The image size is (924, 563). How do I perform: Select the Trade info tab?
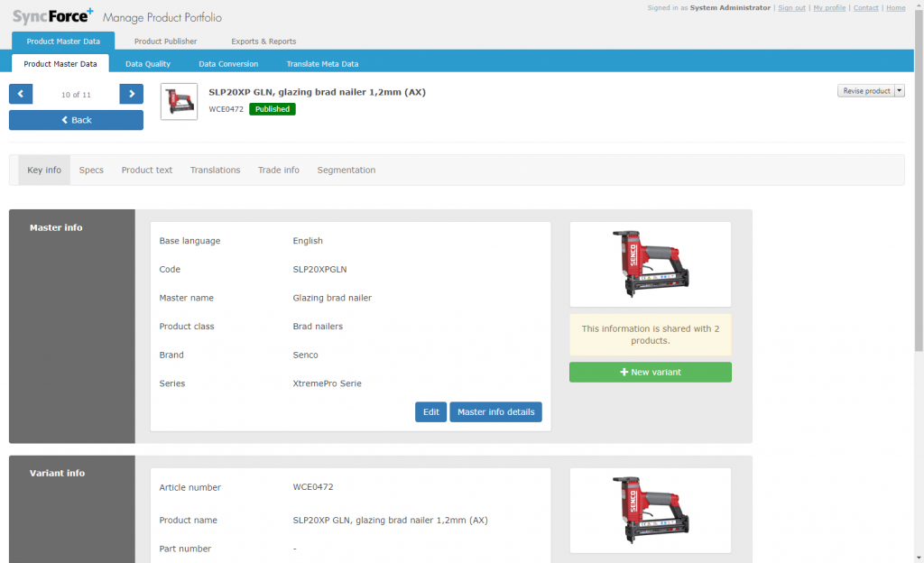[279, 170]
